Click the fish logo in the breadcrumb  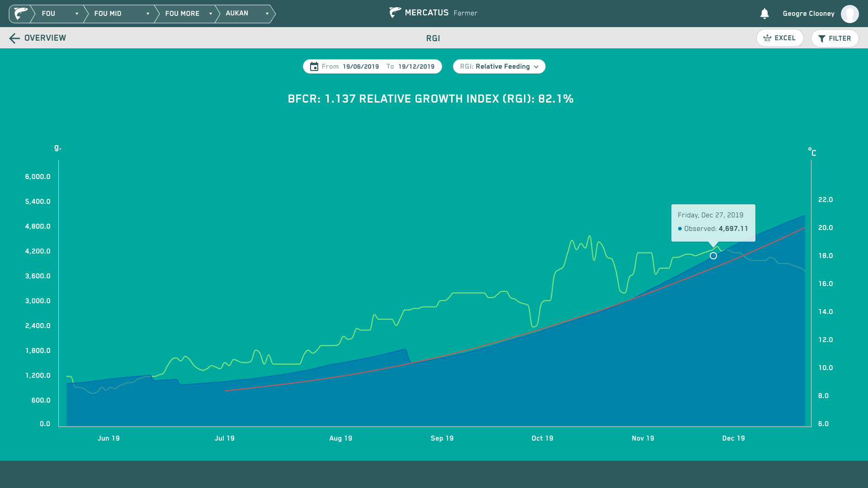tap(21, 14)
